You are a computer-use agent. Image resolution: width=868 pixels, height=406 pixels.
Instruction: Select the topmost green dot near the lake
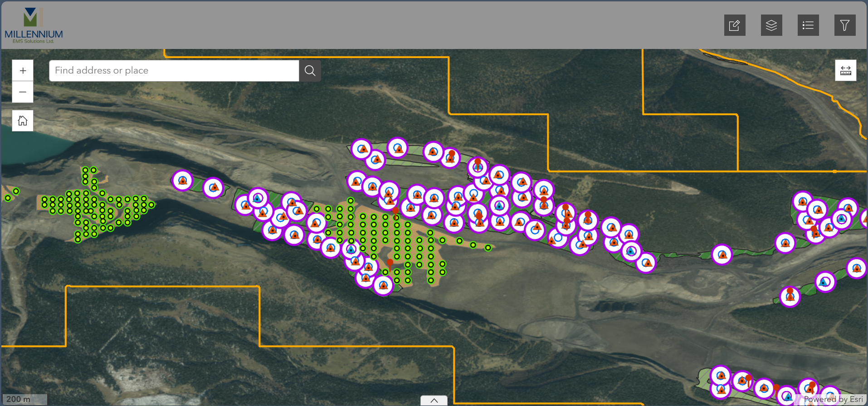pyautogui.click(x=85, y=170)
